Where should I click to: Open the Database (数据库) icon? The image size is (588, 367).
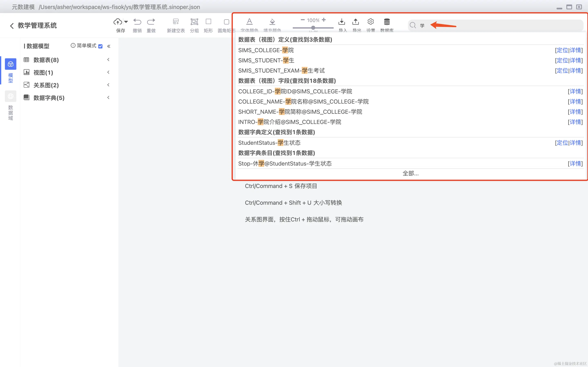point(386,22)
